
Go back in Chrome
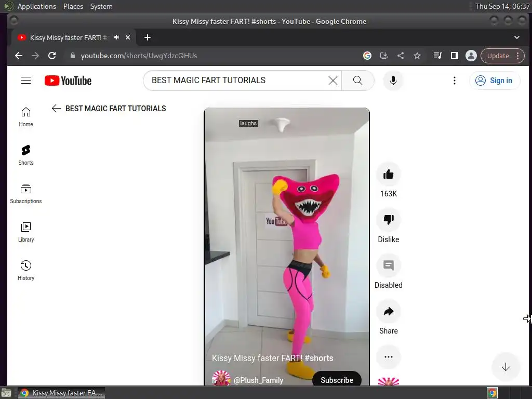click(19, 56)
